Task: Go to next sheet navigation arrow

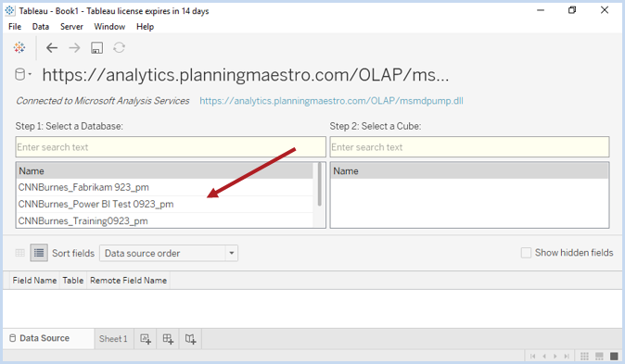Action: (555, 356)
